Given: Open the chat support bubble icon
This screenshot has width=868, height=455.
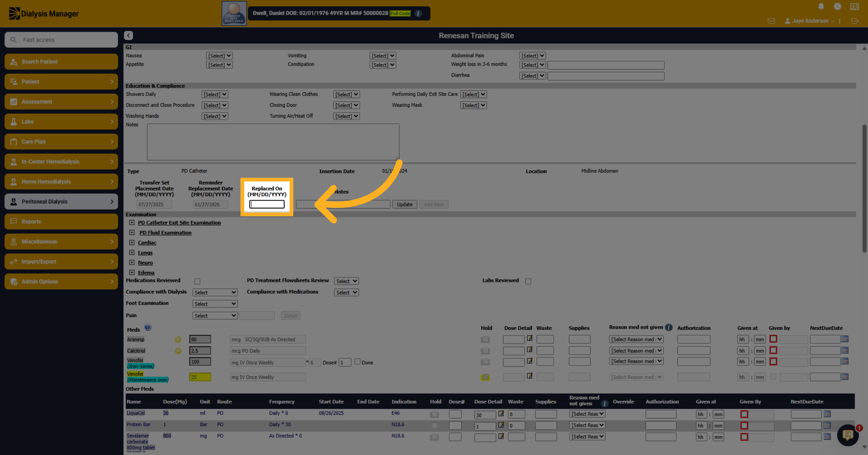Looking at the screenshot, I should point(848,435).
